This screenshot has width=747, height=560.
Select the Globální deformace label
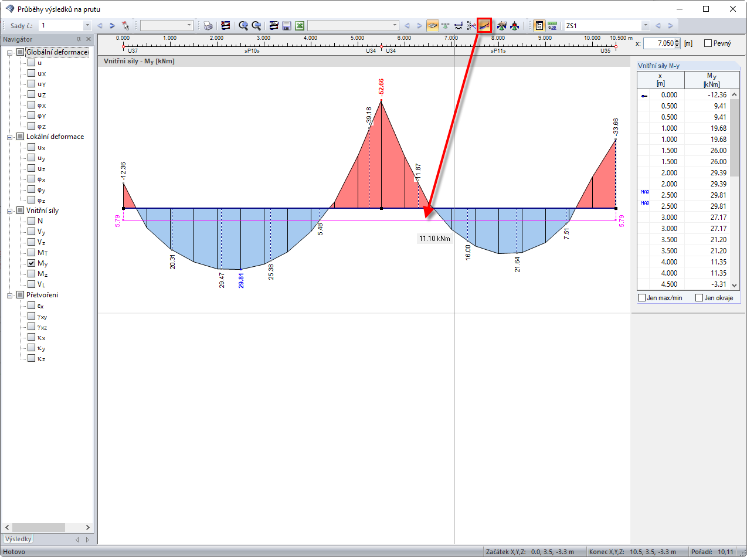[x=57, y=52]
